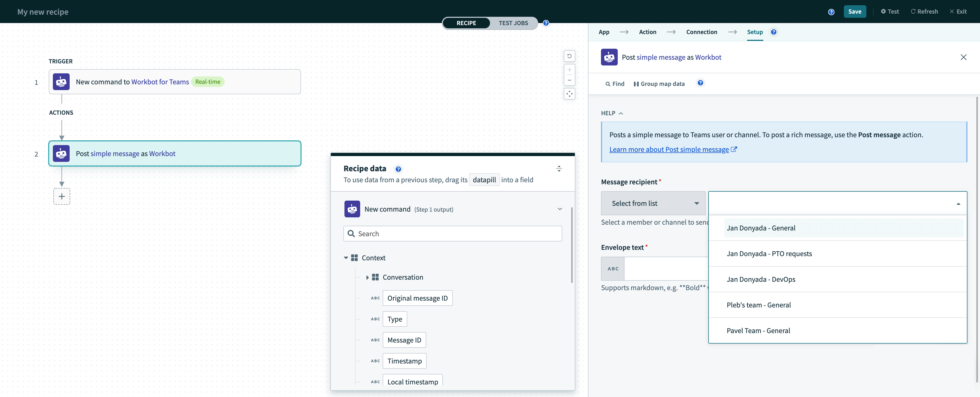Click the Recipe data Search field
The height and width of the screenshot is (397, 980).
click(x=453, y=234)
